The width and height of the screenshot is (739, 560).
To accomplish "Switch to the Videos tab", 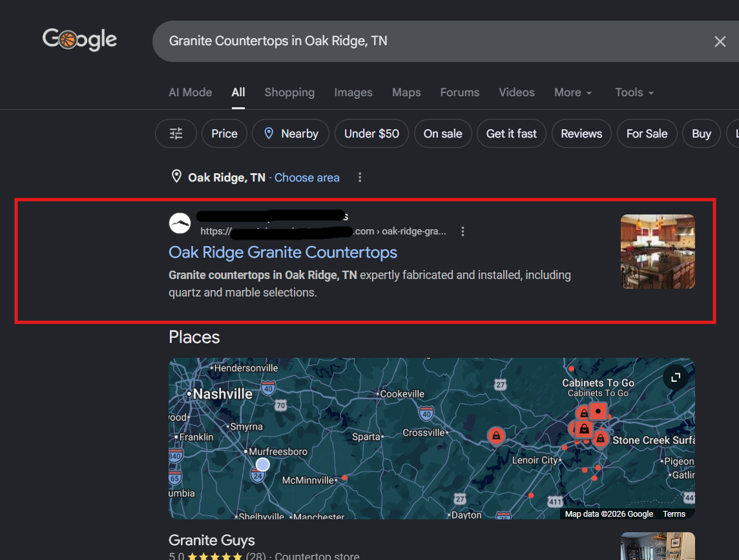I will [x=517, y=92].
